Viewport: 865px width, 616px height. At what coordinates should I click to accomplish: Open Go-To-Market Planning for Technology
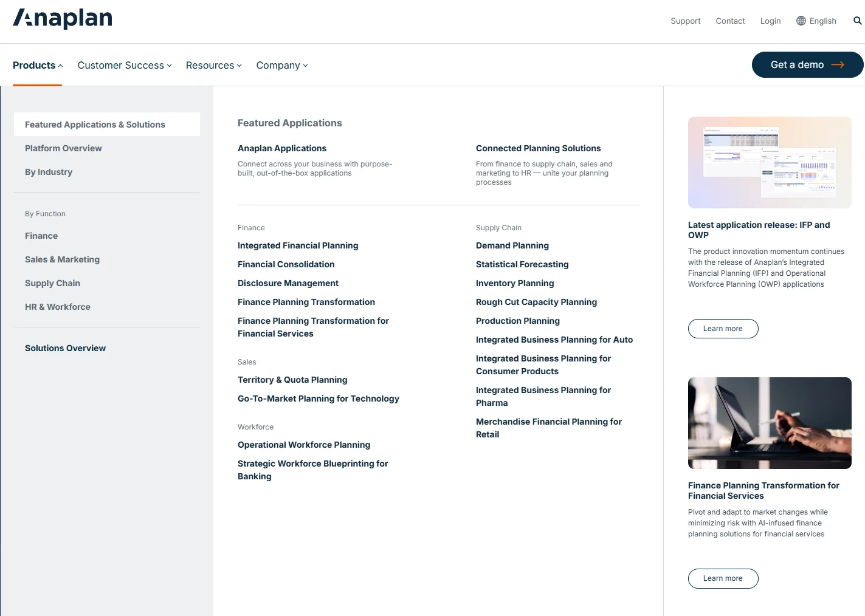coord(319,399)
